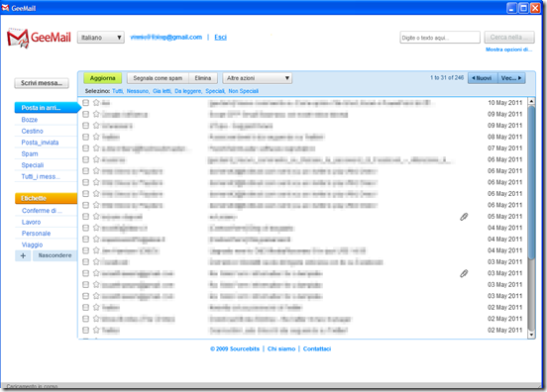Image resolution: width=547 pixels, height=392 pixels.
Task: Select unstarred with Non Speciali link
Action: click(x=244, y=91)
